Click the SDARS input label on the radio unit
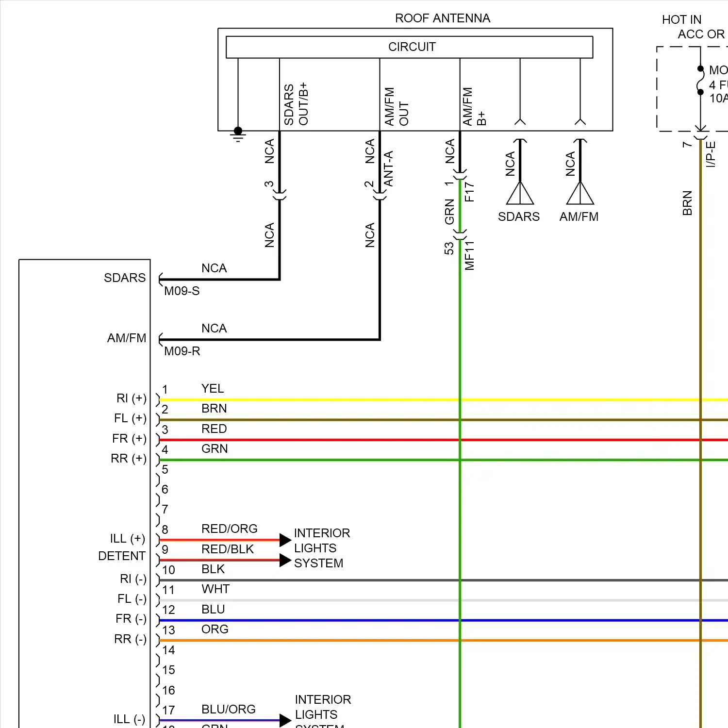This screenshot has width=728, height=728. 125,278
